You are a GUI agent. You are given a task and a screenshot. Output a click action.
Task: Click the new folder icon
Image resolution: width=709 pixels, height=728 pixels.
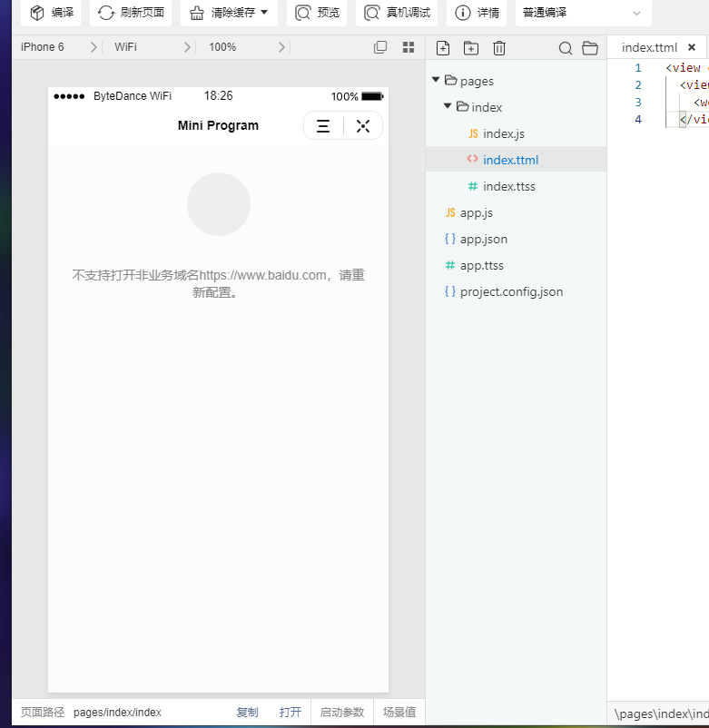point(471,48)
